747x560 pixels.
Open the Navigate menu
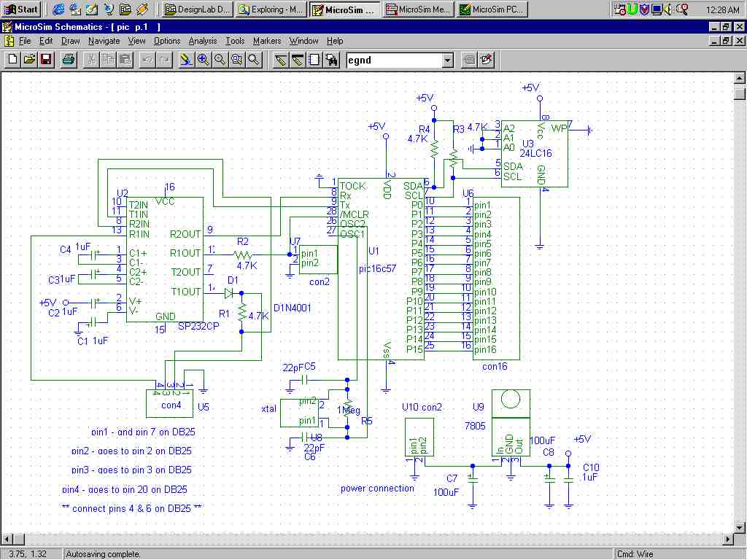click(x=104, y=41)
